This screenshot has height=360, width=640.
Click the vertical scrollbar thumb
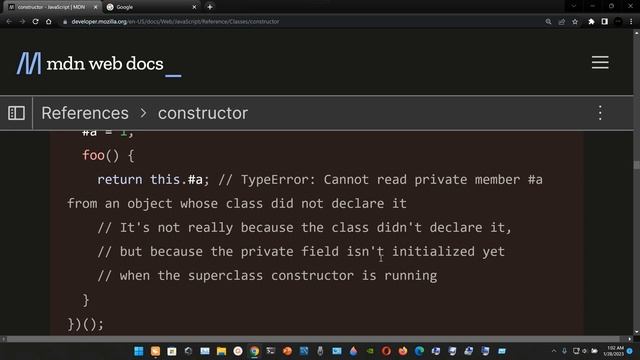click(636, 165)
